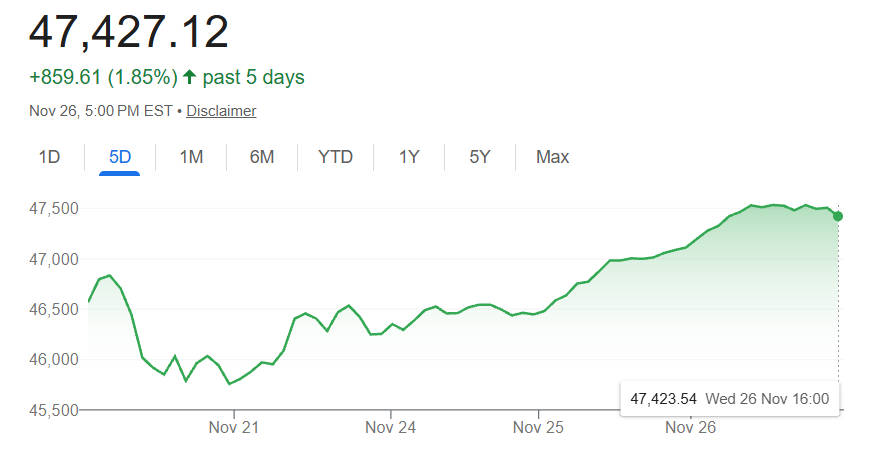Click the 47,423.54 tooltip box
Viewport: 873px width, 449px height.
pos(729,399)
